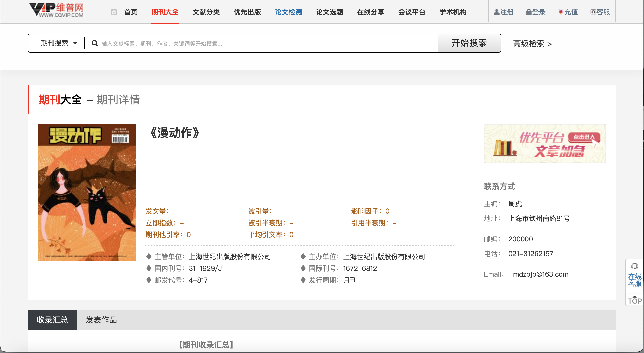Open the 期刊搜索 dropdown
Image resolution: width=644 pixels, height=353 pixels.
[59, 43]
